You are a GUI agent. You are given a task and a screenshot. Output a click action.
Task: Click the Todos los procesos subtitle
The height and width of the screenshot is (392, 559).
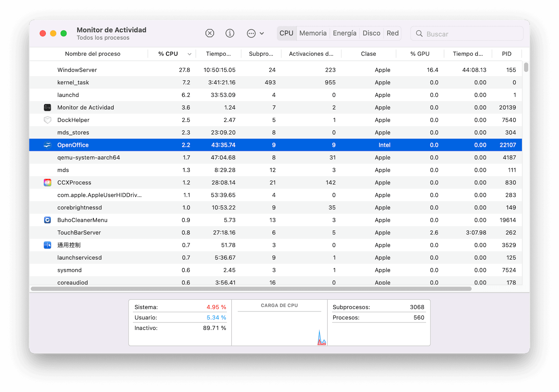pos(103,38)
